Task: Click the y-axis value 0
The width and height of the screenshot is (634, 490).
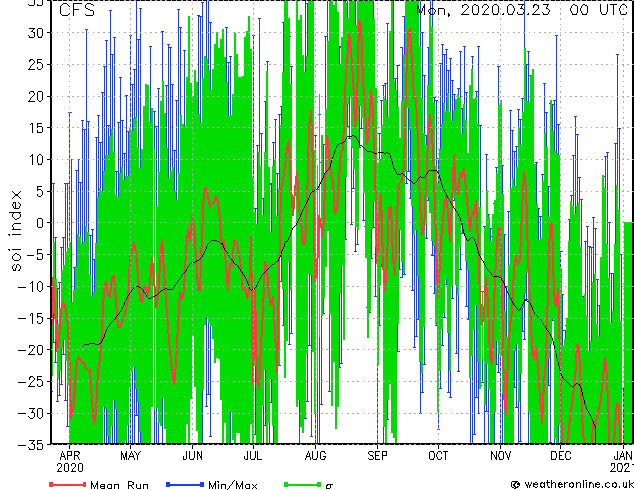Action: pyautogui.click(x=41, y=223)
